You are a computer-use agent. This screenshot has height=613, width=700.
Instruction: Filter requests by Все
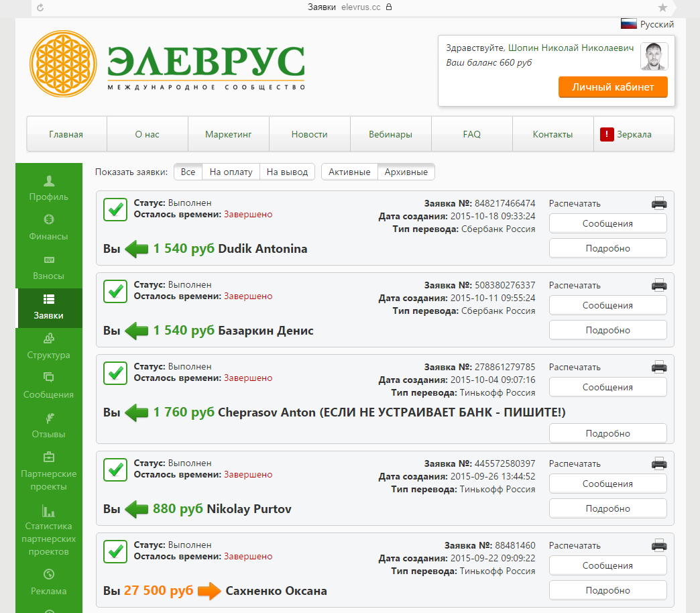coord(188,172)
